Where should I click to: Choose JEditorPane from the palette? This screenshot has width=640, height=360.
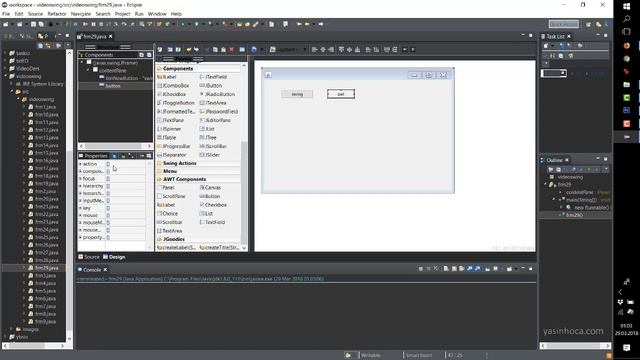pos(215,120)
